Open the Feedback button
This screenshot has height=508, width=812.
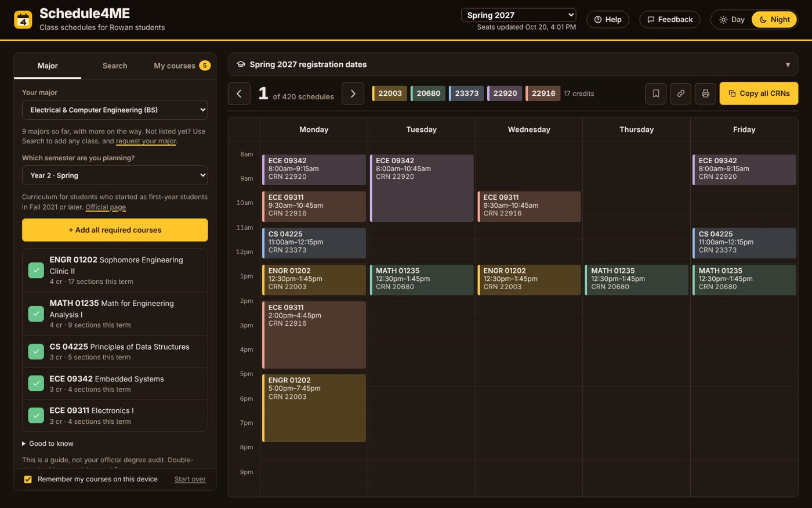tap(670, 20)
